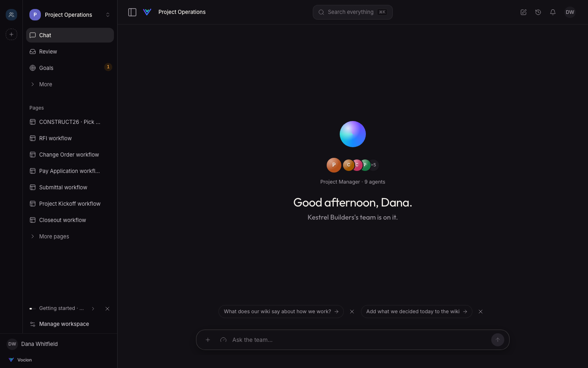Click the +5 more agents badge
588x368 pixels.
tap(374, 165)
